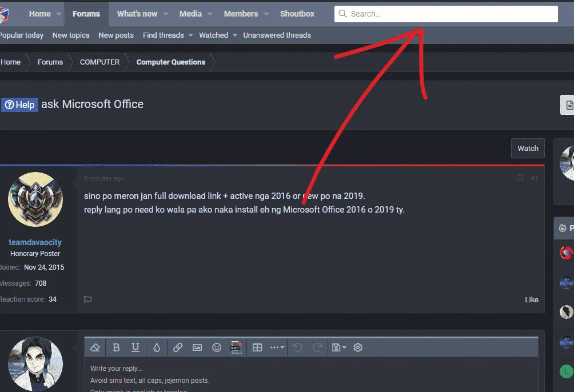The height and width of the screenshot is (392, 574).
Task: Insert a link with the chain icon
Action: (178, 347)
